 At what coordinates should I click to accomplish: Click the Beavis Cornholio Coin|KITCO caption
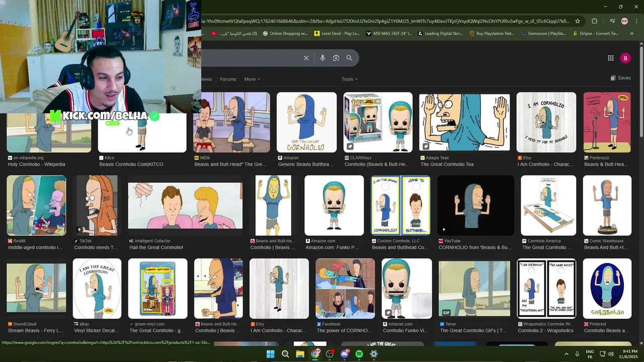(131, 164)
